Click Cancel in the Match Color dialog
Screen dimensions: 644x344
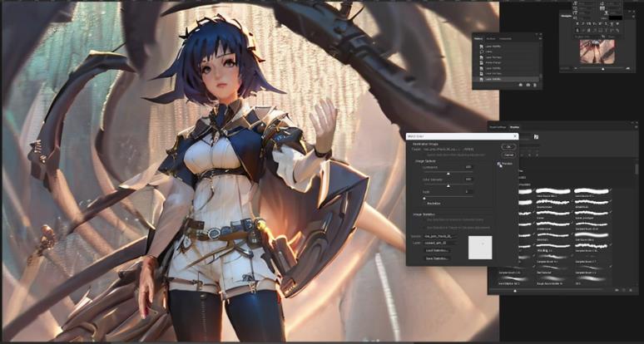click(509, 155)
